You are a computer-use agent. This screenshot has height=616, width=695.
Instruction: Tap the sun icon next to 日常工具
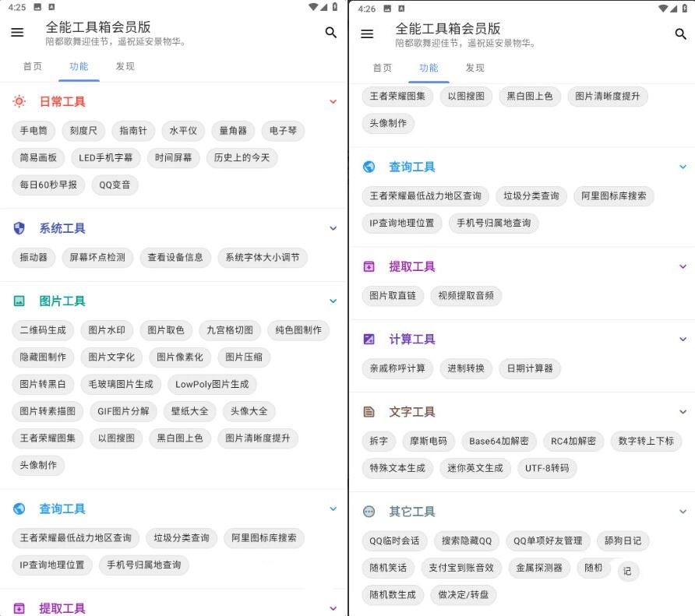pyautogui.click(x=19, y=101)
